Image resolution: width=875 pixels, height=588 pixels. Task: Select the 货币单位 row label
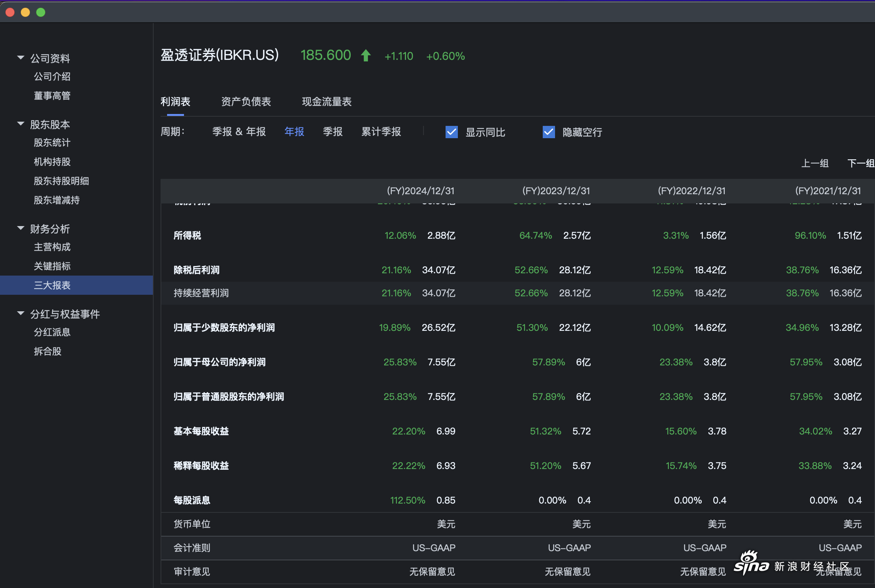click(x=192, y=524)
